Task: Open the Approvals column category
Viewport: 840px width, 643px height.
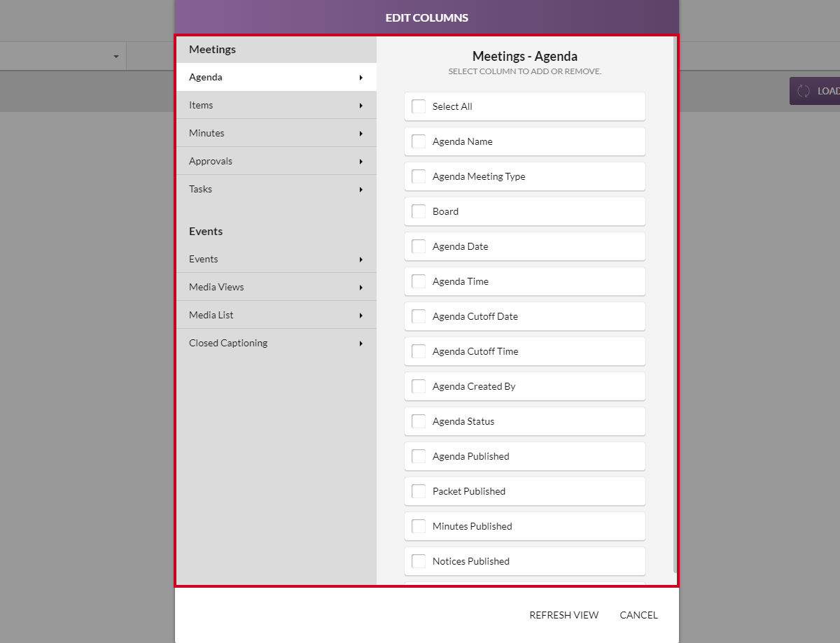Action: click(x=276, y=161)
